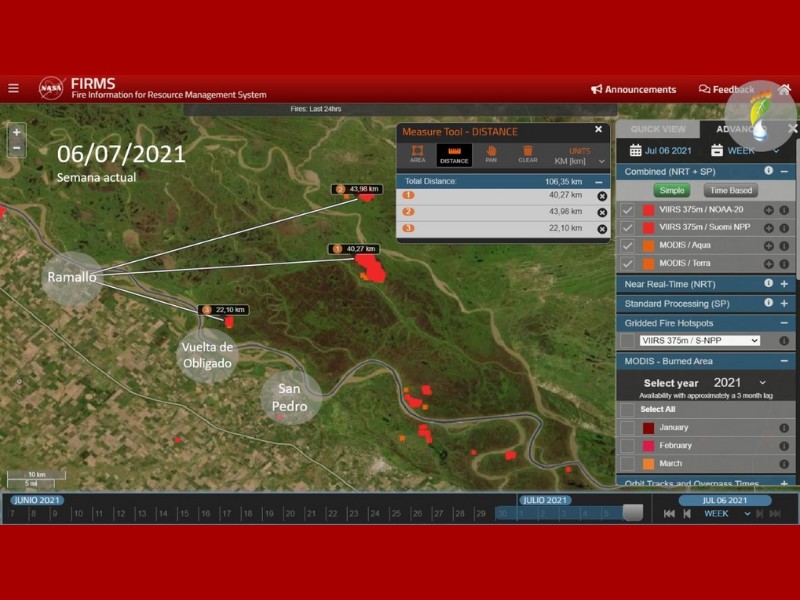Click the red VIIRS Suomi NPP color swatch
Viewport: 800px width, 600px height.
click(648, 228)
